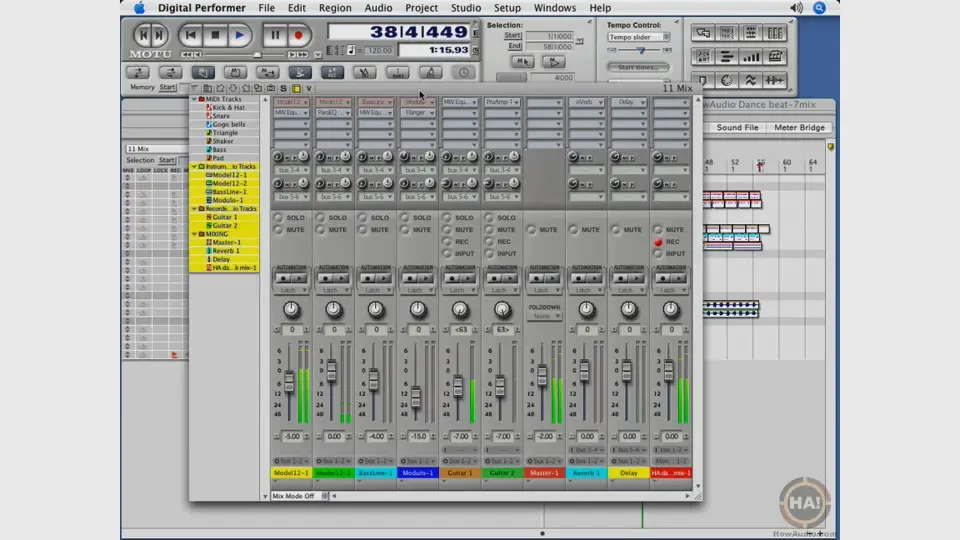Open the Region menu

pyautogui.click(x=335, y=8)
